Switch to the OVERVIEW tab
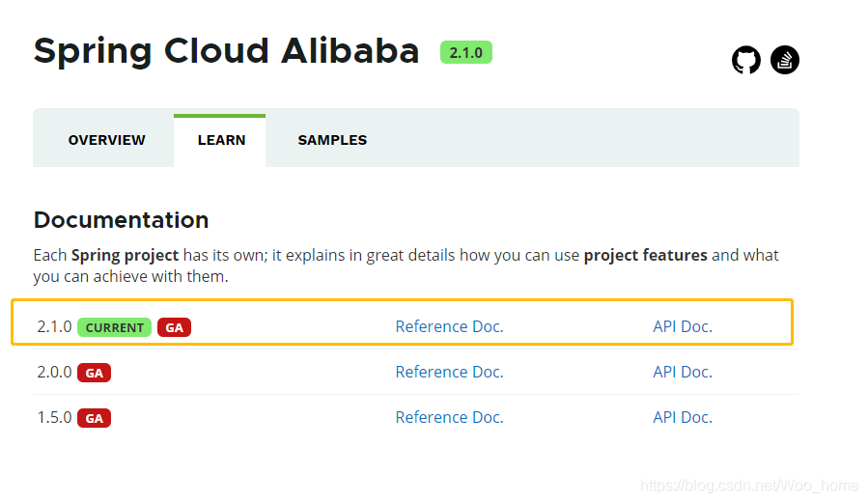Viewport: 868px width, 503px height. [x=106, y=140]
